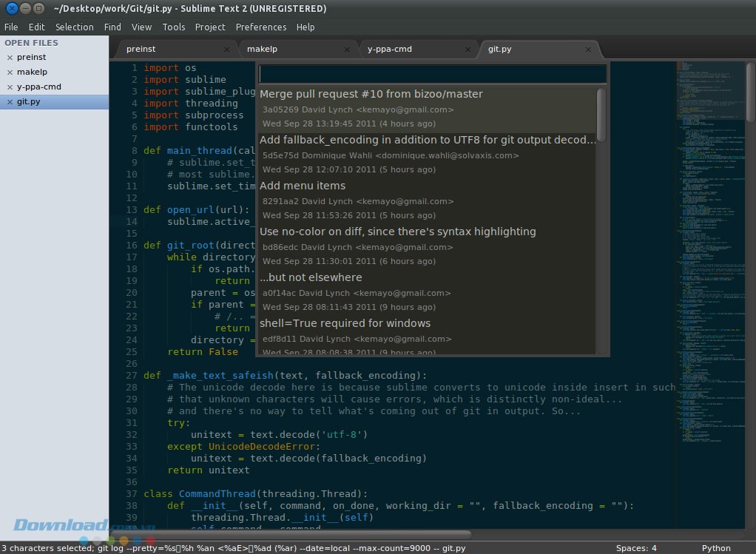Close the preinst tab
The width and height of the screenshot is (756, 554).
[226, 50]
